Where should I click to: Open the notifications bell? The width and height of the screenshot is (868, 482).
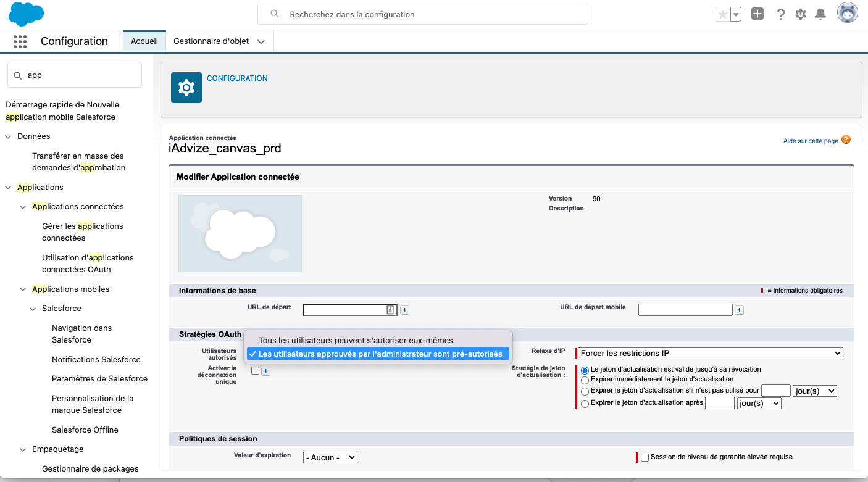[820, 14]
